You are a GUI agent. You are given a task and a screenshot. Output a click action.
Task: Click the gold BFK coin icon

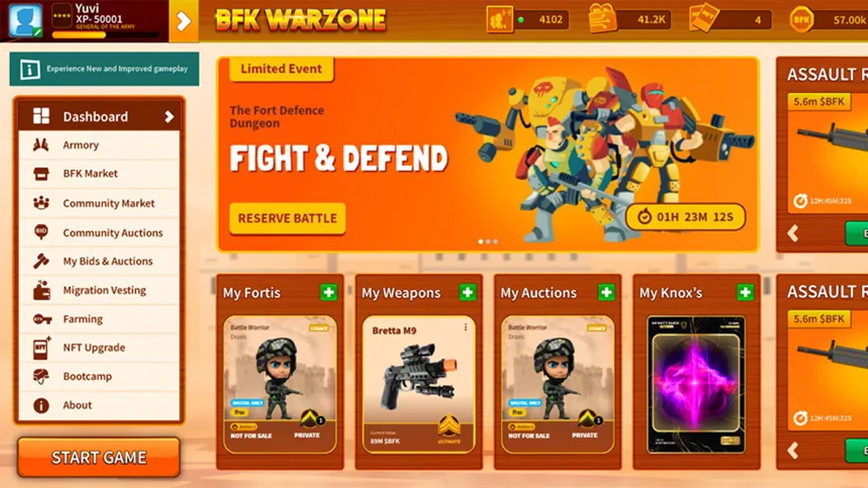[x=802, y=20]
